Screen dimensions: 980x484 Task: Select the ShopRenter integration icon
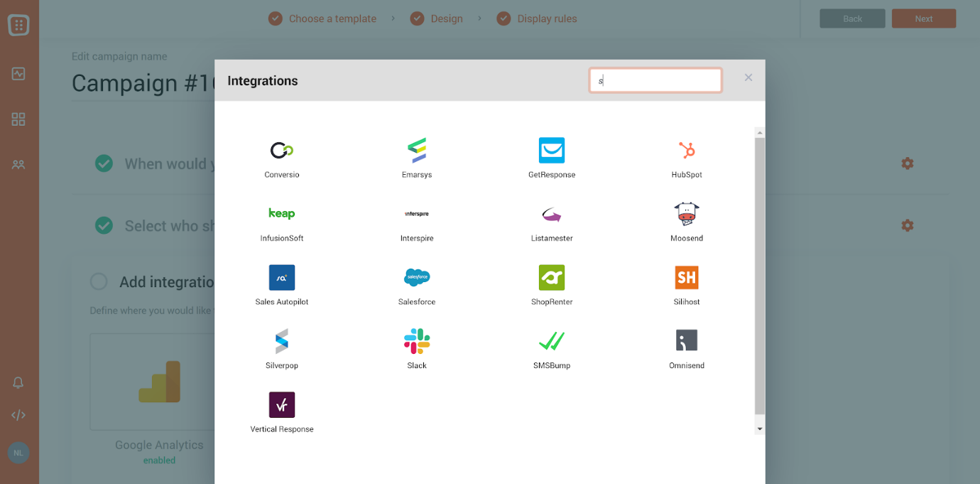tap(552, 277)
